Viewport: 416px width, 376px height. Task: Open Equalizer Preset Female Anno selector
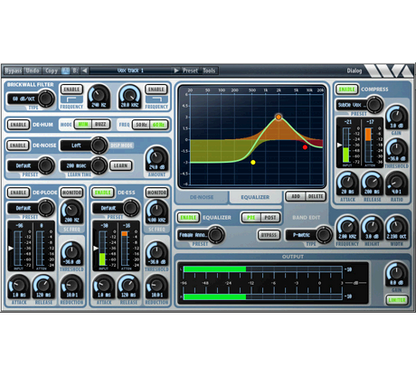click(201, 235)
